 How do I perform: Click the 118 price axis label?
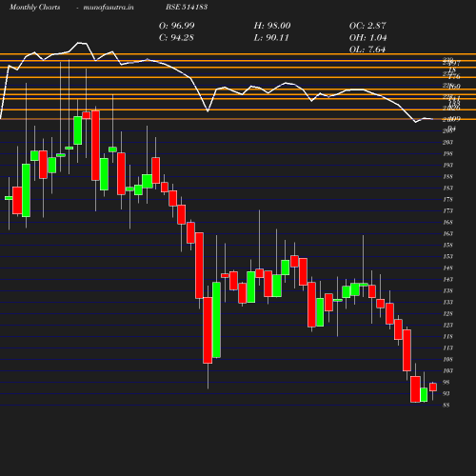click(x=447, y=337)
